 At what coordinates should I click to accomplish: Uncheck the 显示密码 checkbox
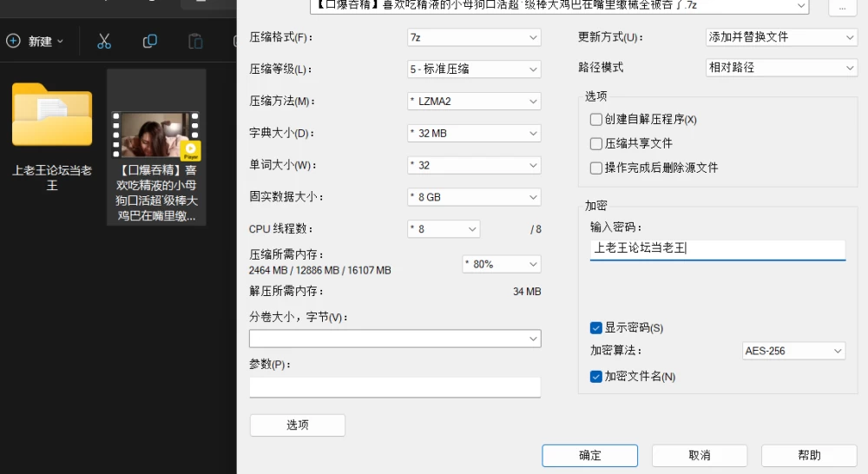(595, 328)
